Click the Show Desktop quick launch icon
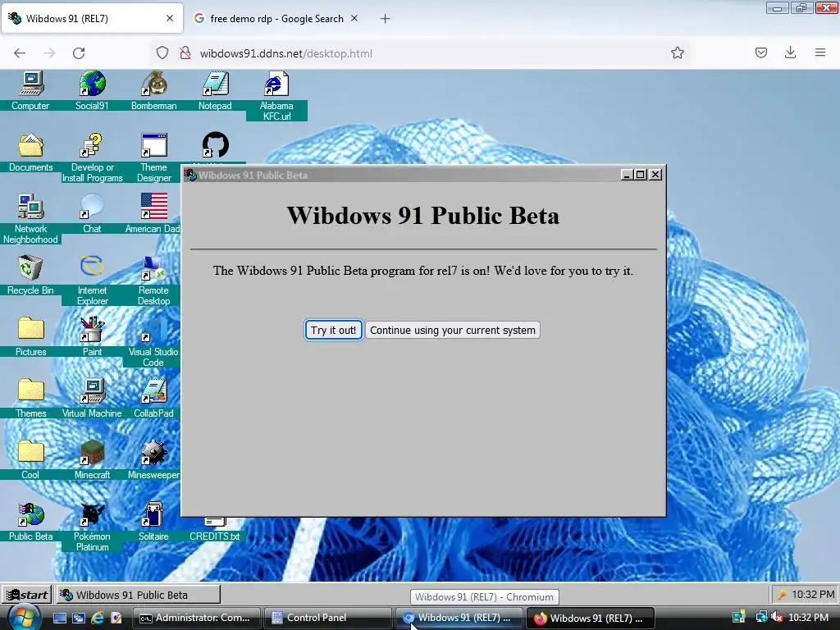Image resolution: width=840 pixels, height=630 pixels. coord(59,618)
